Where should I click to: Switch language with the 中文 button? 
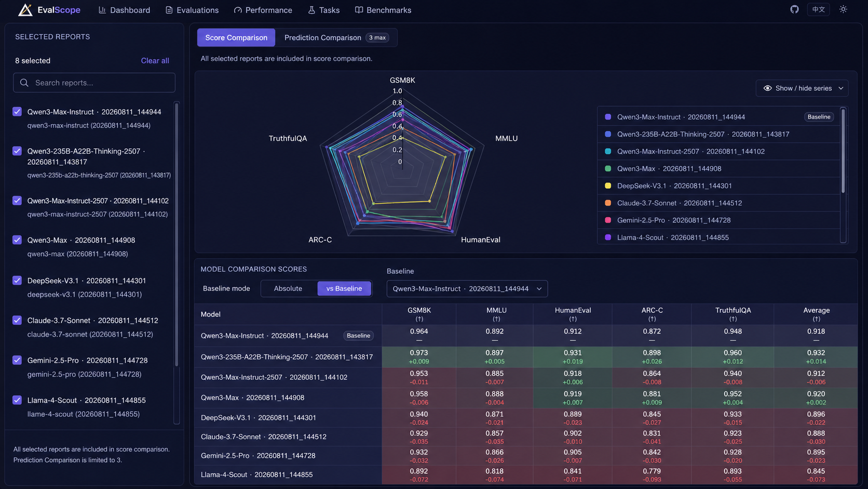(819, 9)
